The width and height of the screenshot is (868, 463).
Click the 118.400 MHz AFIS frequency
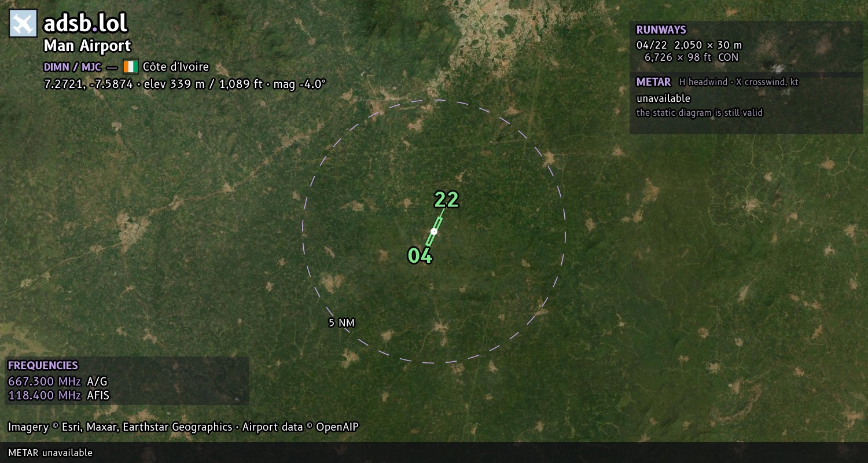pos(58,396)
